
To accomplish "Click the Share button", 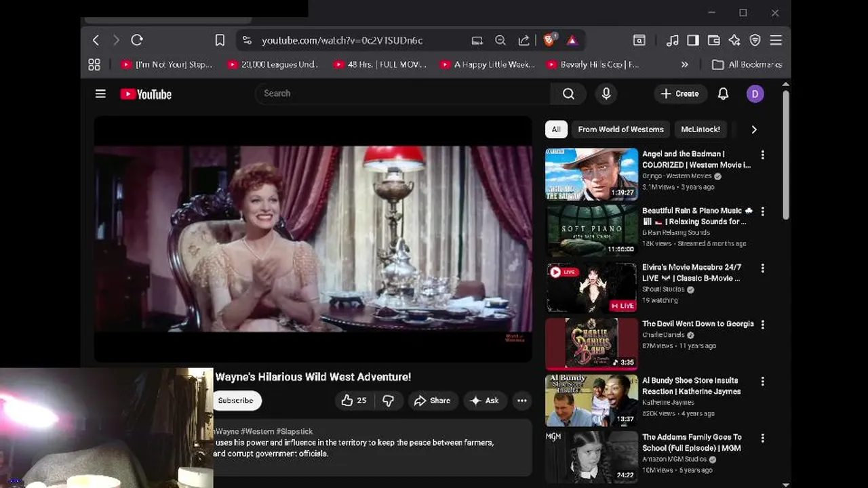I will 433,401.
